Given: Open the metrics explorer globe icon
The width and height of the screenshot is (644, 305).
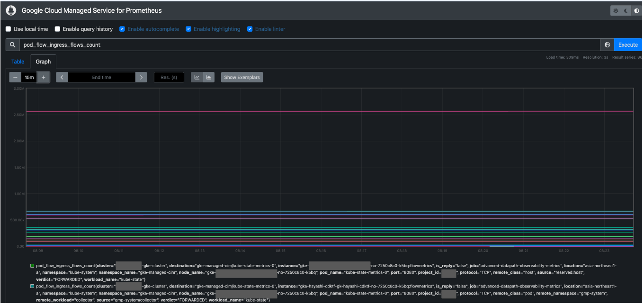Looking at the screenshot, I should coord(608,45).
